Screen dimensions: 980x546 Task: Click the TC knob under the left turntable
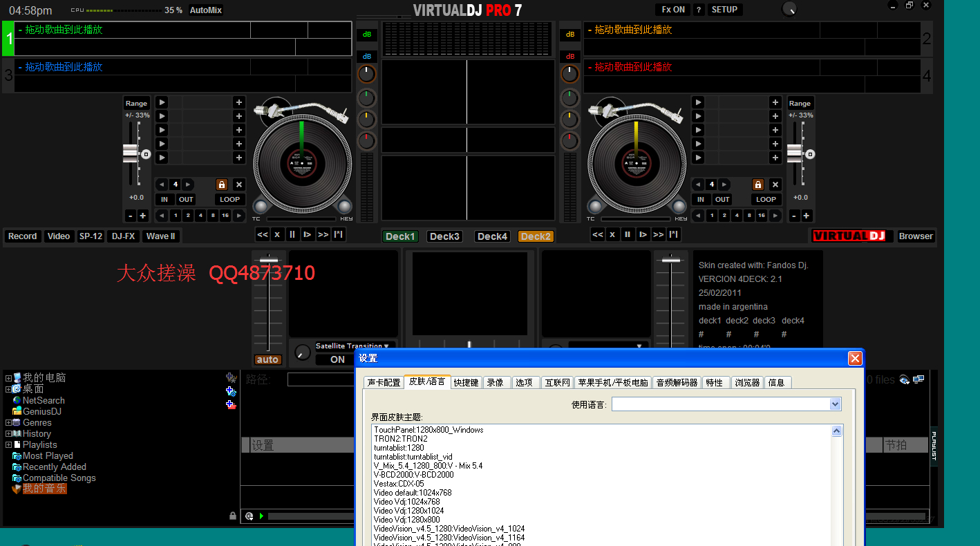pyautogui.click(x=260, y=206)
